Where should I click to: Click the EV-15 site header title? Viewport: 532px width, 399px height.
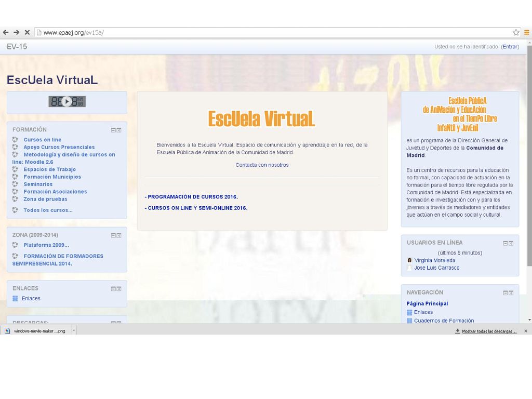(x=17, y=47)
